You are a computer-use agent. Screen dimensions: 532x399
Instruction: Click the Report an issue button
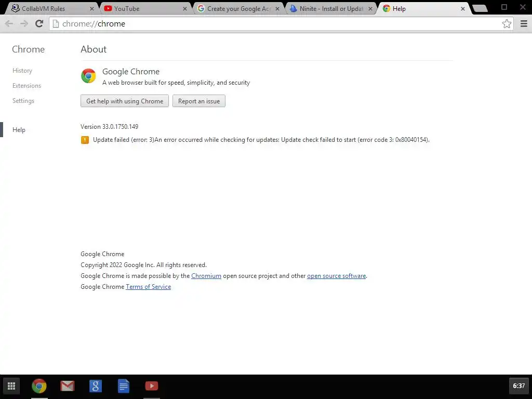click(x=199, y=101)
